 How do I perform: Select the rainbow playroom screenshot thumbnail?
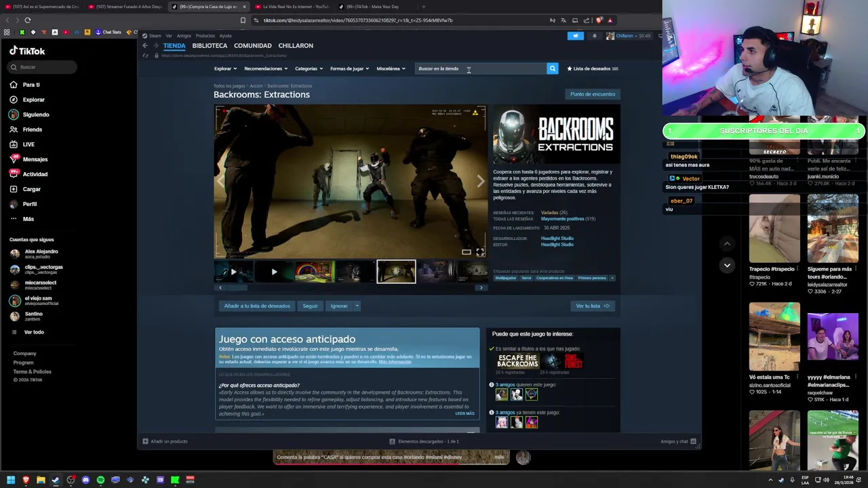(315, 272)
